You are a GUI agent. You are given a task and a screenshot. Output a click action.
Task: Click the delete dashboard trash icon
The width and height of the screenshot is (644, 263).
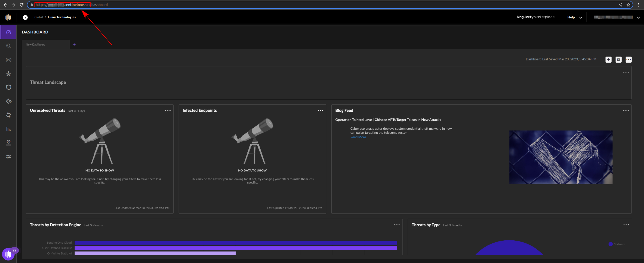click(x=618, y=59)
